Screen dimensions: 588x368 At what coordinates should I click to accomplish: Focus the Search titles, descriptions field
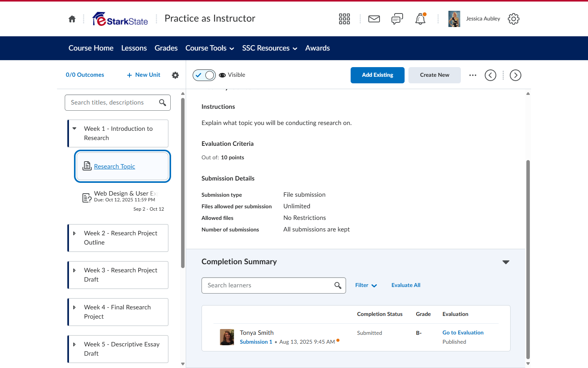[118, 103]
